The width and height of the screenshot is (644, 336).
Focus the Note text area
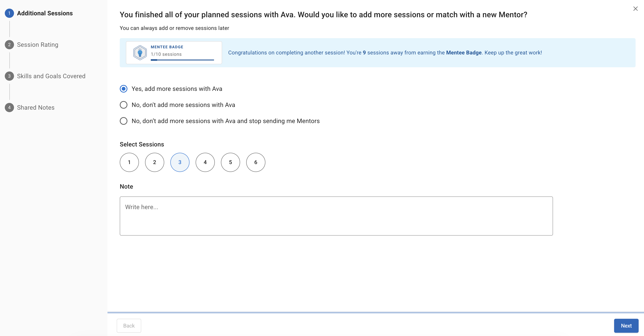(x=336, y=216)
